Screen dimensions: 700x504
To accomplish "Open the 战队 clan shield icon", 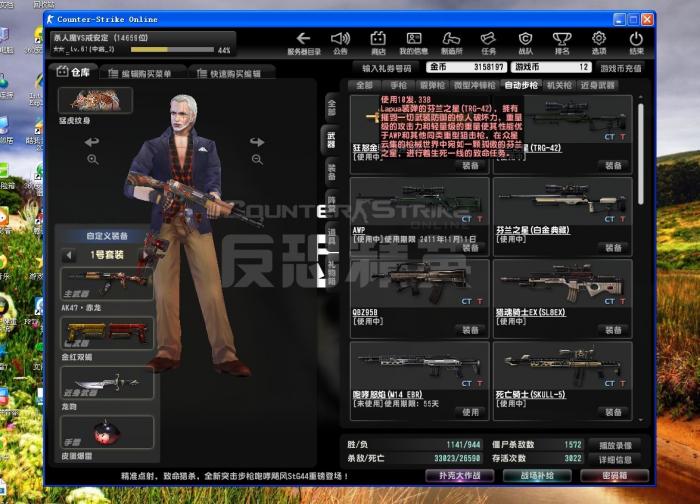I will [525, 44].
